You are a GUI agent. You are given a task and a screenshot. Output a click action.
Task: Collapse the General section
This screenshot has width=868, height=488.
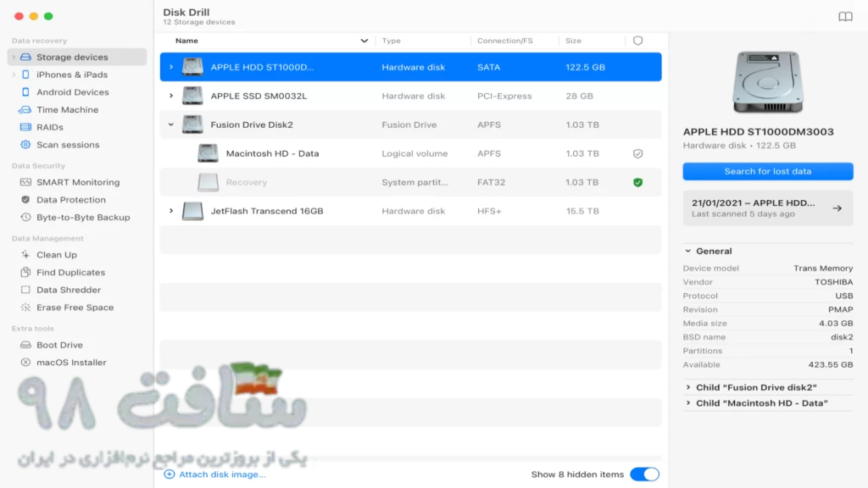click(x=687, y=251)
